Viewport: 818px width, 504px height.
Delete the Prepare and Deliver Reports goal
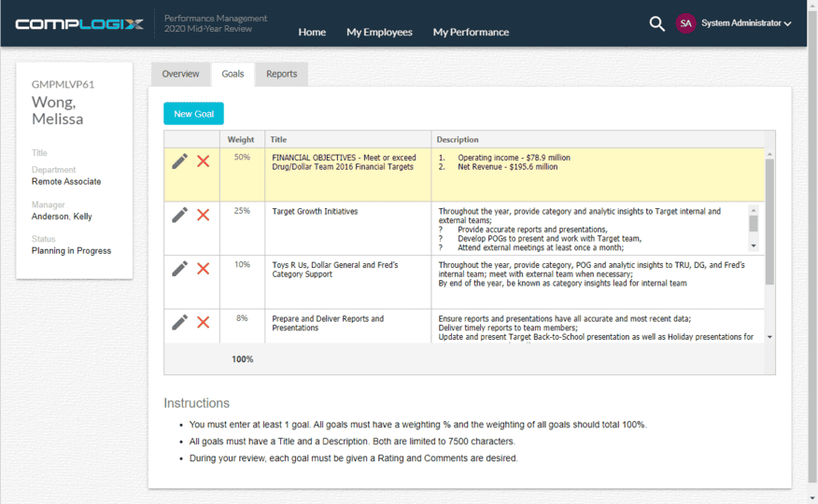coord(203,323)
